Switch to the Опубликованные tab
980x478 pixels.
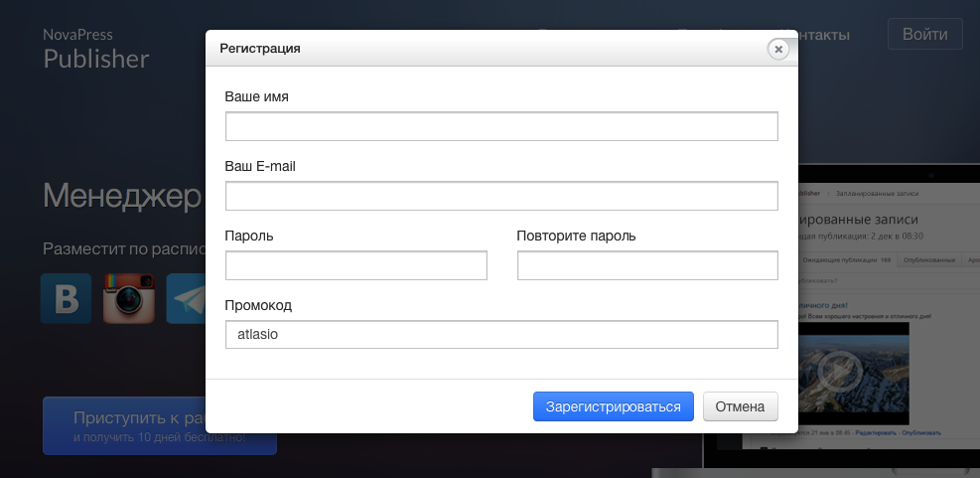click(929, 260)
